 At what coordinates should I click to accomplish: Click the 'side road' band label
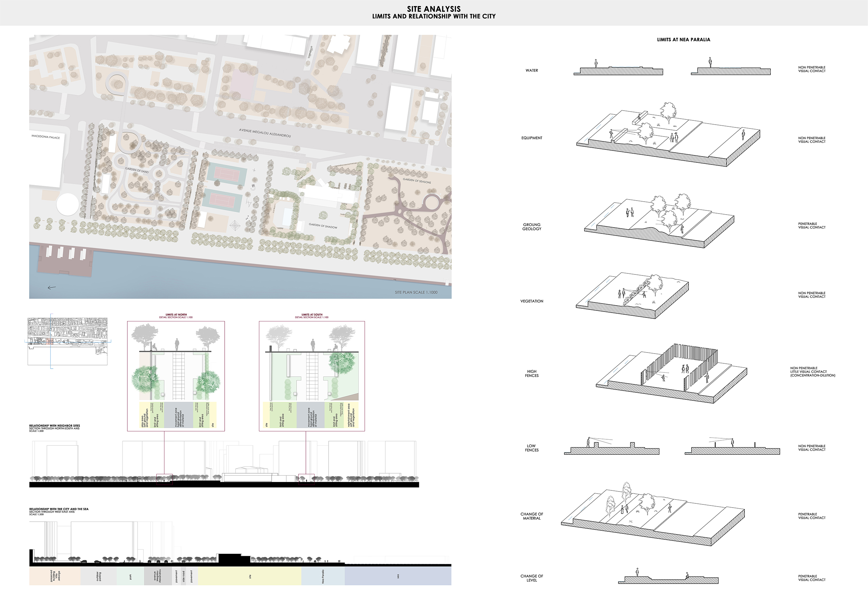pos(184,576)
